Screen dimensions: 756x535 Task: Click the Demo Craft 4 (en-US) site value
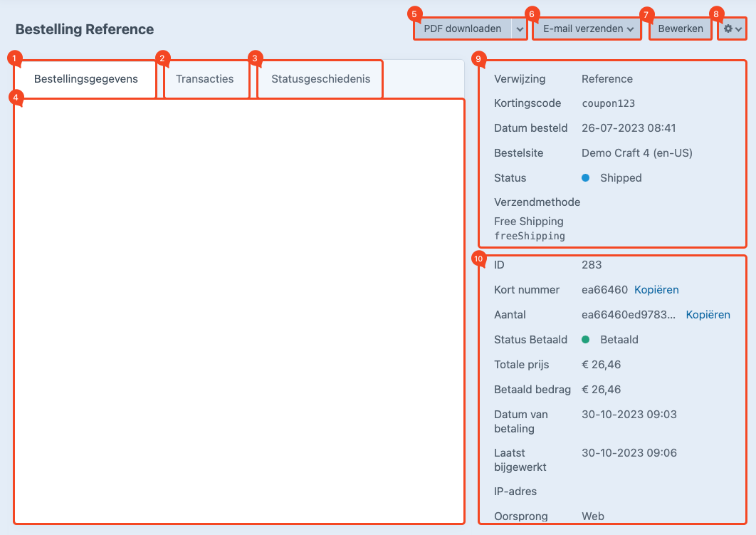pyautogui.click(x=636, y=153)
